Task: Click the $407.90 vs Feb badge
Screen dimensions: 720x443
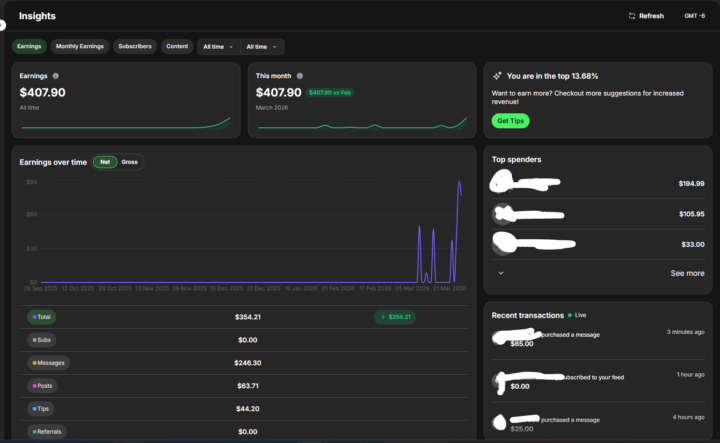Action: click(330, 93)
